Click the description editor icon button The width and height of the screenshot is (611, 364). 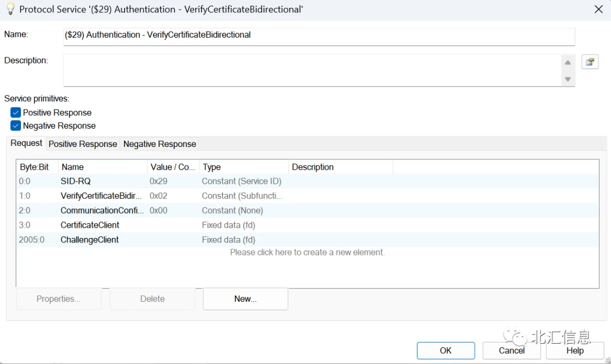590,62
